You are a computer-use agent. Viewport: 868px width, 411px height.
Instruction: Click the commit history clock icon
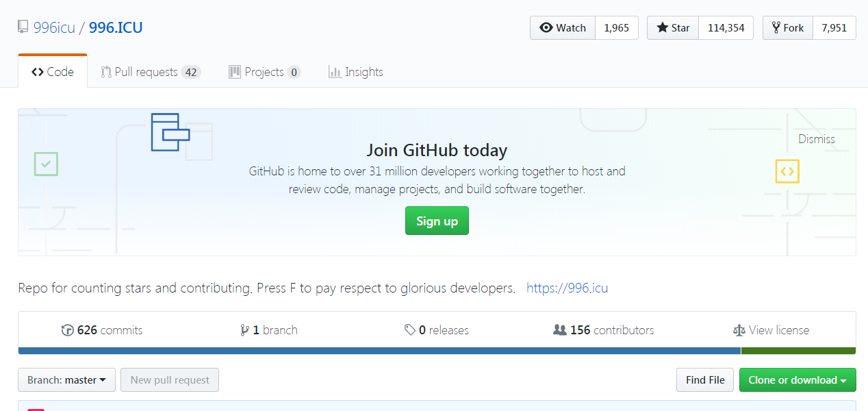[67, 330]
